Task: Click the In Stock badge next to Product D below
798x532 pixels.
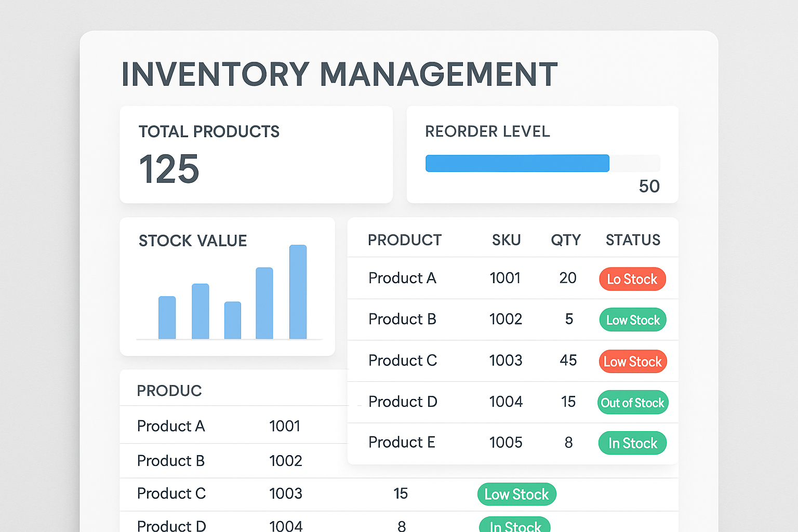Action: pos(514,526)
